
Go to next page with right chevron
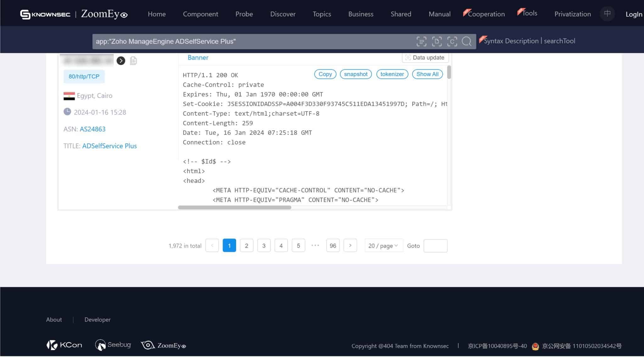click(350, 246)
